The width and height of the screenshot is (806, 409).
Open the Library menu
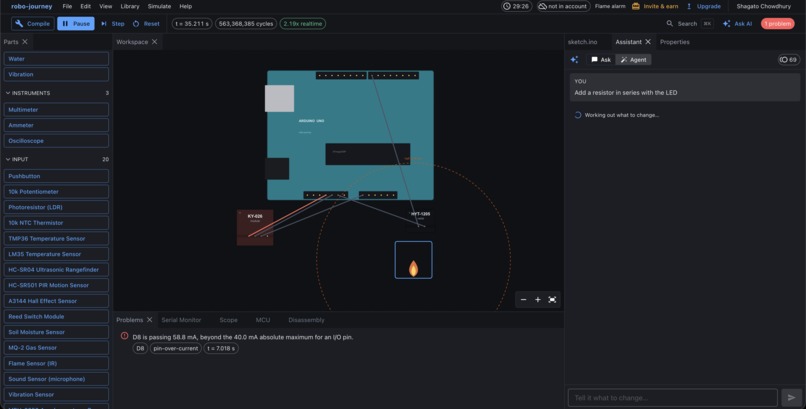tap(130, 6)
